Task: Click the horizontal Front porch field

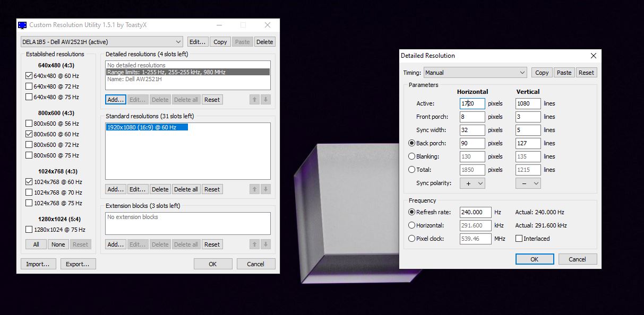Action: click(472, 117)
